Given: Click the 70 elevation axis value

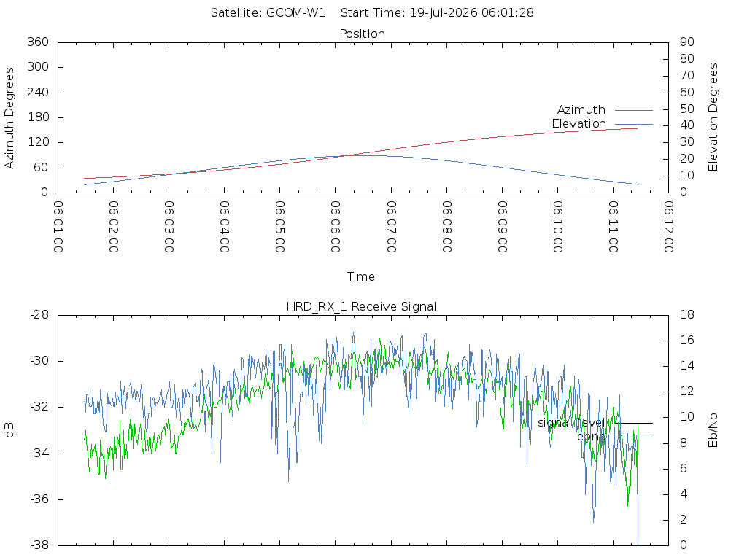Looking at the screenshot, I should tap(687, 75).
